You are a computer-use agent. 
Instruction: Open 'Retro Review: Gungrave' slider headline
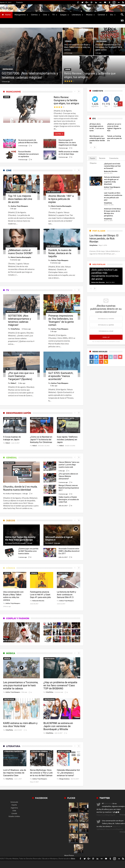coord(90,75)
